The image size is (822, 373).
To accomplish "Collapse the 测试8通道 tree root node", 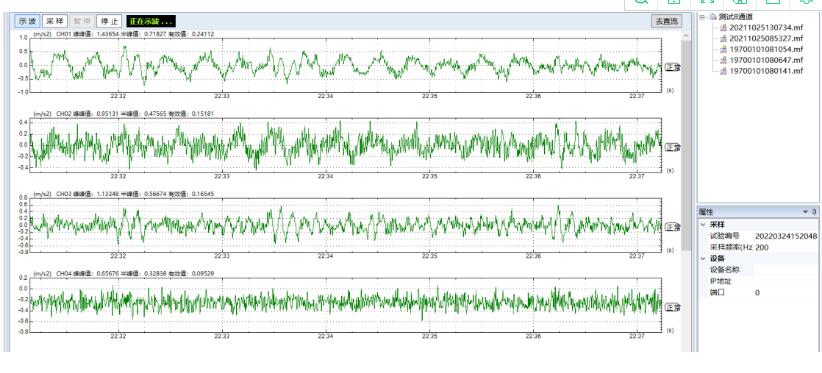I will pos(702,17).
